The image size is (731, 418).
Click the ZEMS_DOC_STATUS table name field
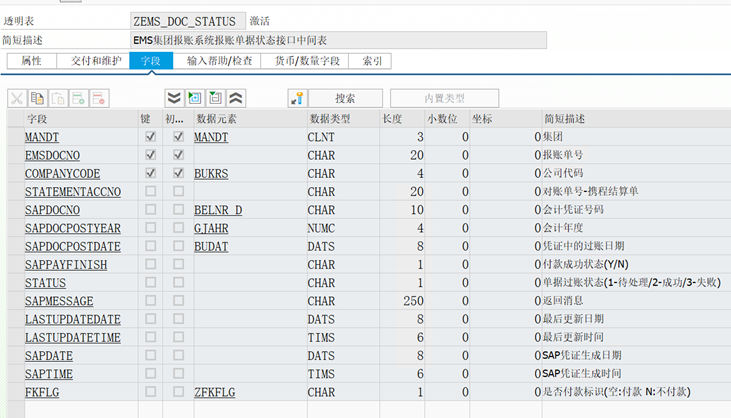188,21
